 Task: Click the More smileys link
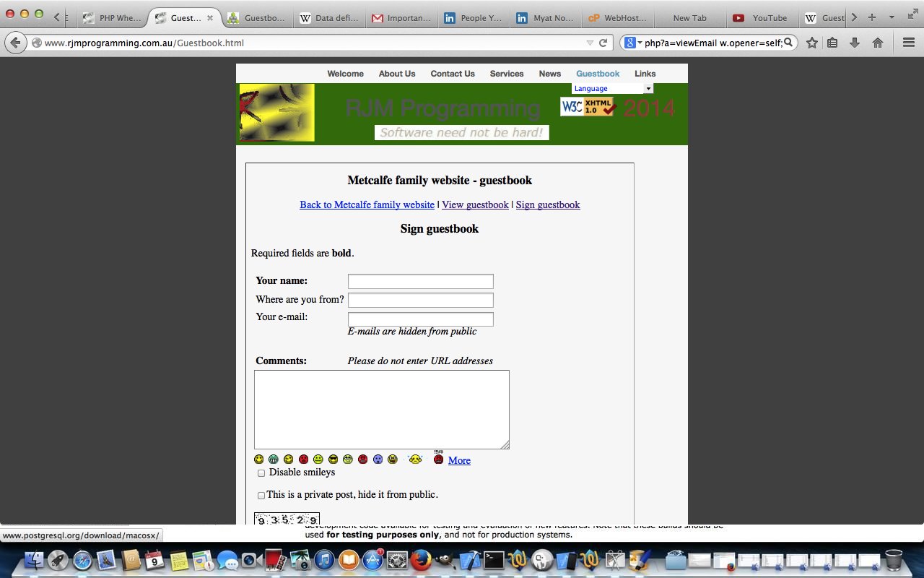pyautogui.click(x=459, y=460)
